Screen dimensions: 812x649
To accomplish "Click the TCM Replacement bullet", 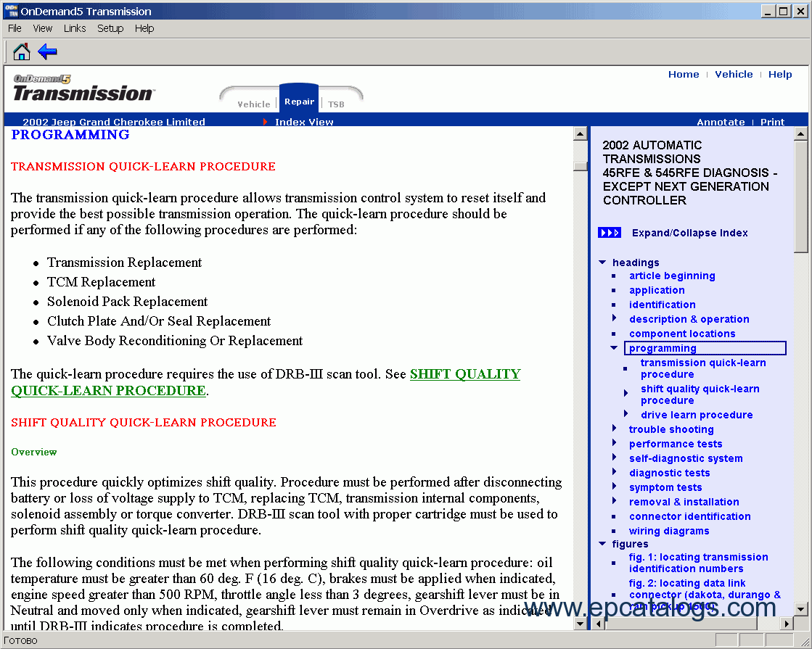I will tap(101, 281).
